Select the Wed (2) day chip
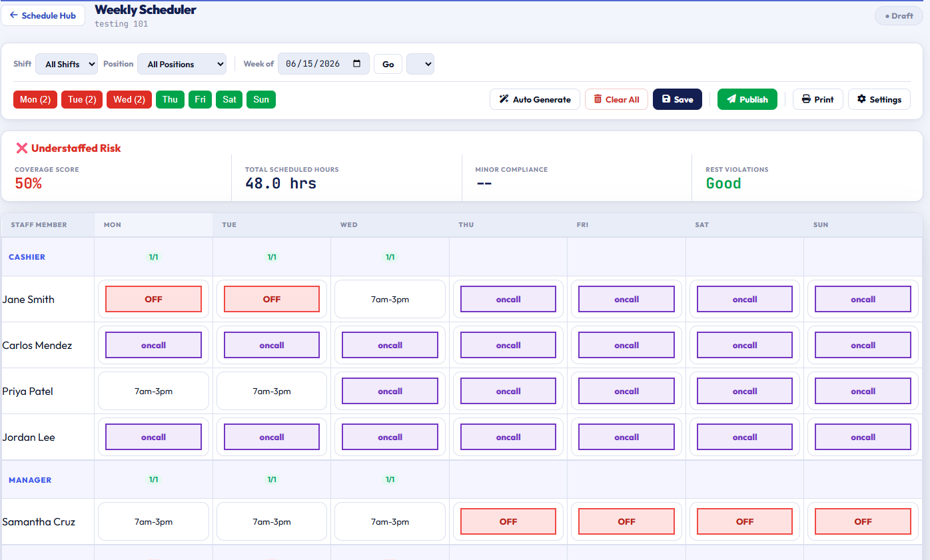930x560 pixels. tap(129, 99)
